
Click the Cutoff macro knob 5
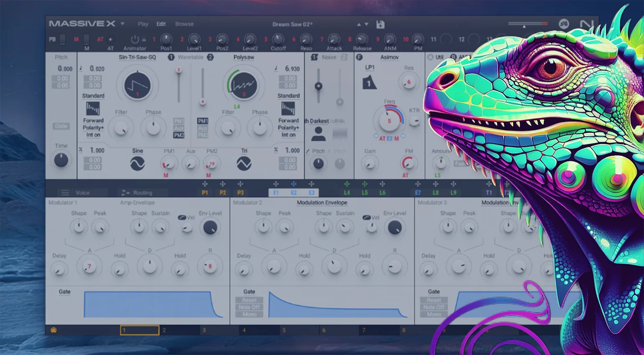point(278,40)
